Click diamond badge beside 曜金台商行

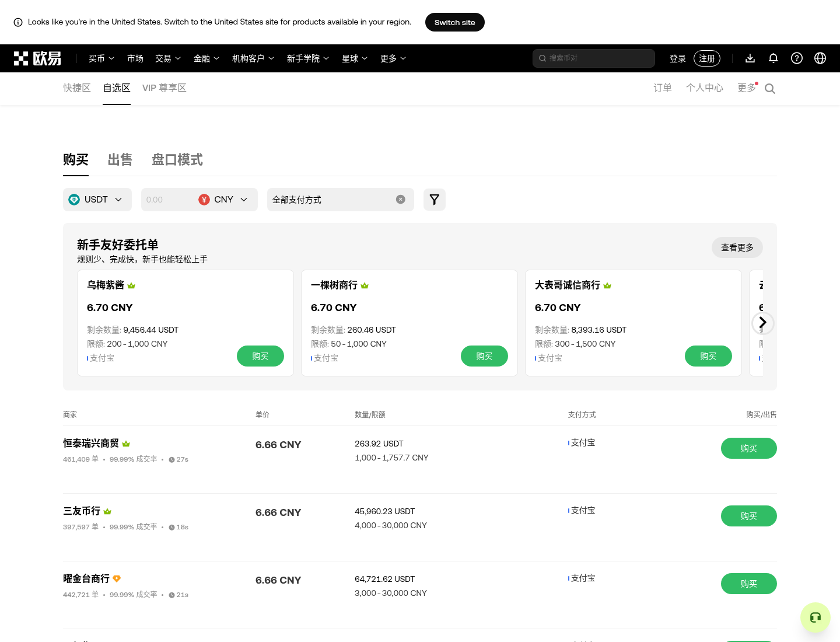pyautogui.click(x=117, y=579)
